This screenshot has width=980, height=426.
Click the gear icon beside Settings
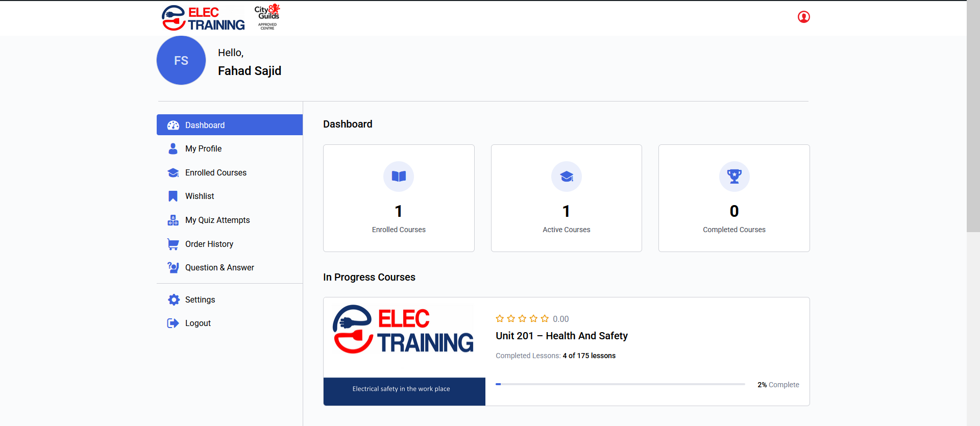click(x=174, y=300)
